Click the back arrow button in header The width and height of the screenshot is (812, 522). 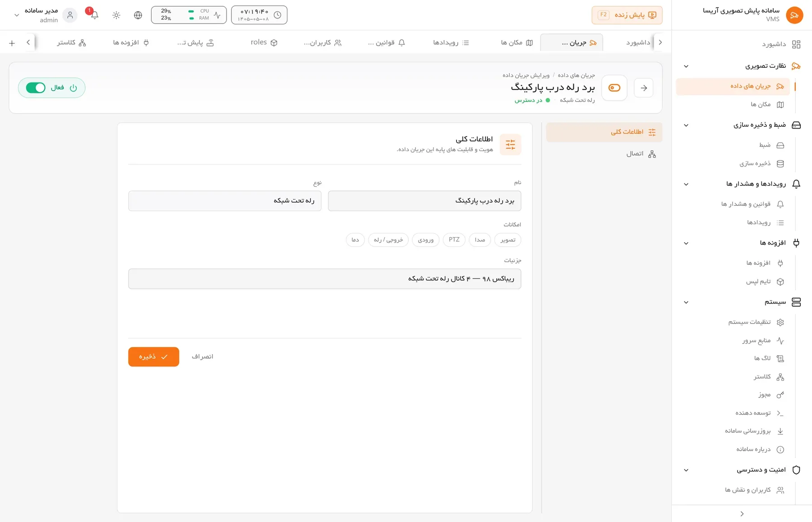644,88
